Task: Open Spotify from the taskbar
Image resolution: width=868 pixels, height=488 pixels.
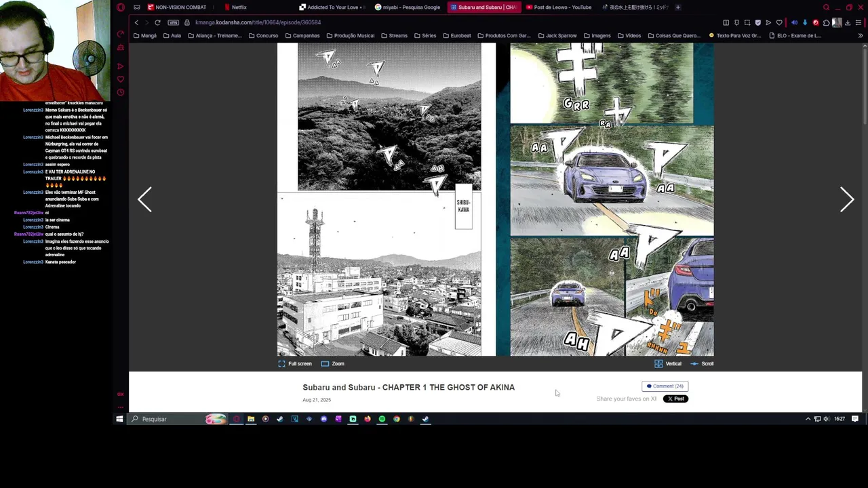Action: (x=382, y=419)
